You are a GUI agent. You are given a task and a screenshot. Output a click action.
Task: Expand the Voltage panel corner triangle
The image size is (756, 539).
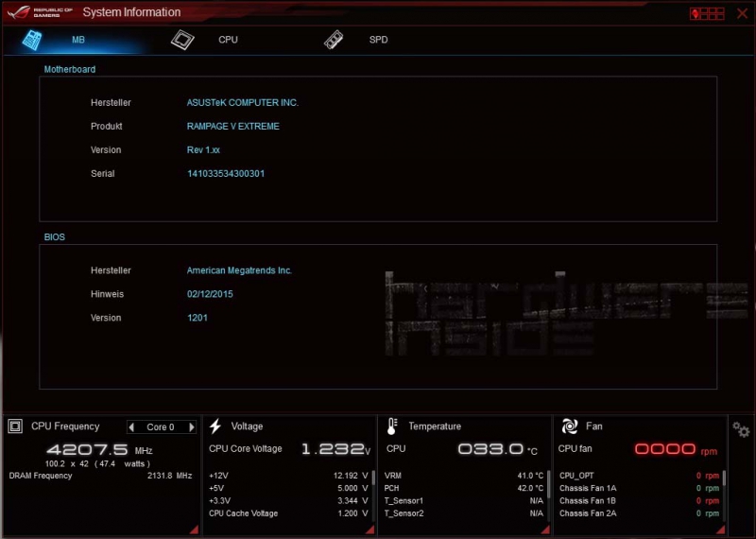point(370,530)
